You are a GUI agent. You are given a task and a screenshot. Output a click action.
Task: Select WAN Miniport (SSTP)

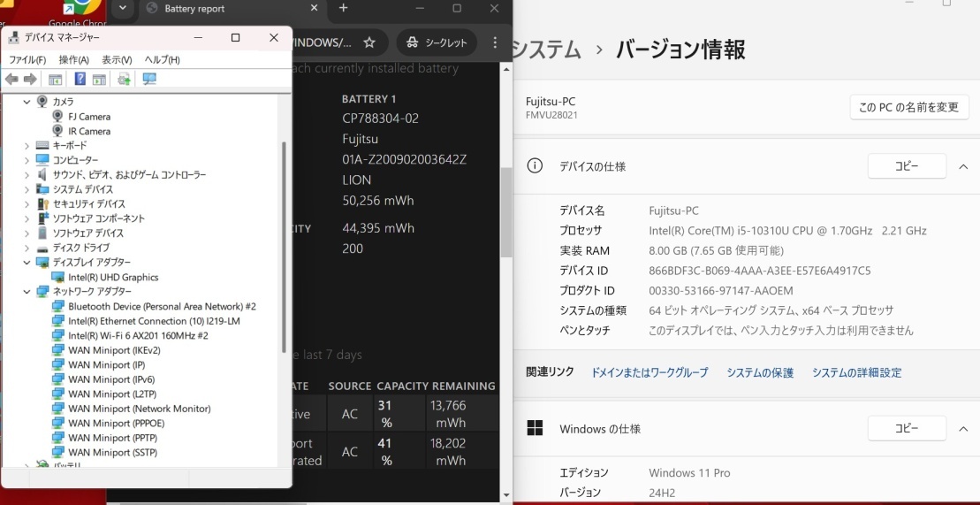(x=112, y=452)
